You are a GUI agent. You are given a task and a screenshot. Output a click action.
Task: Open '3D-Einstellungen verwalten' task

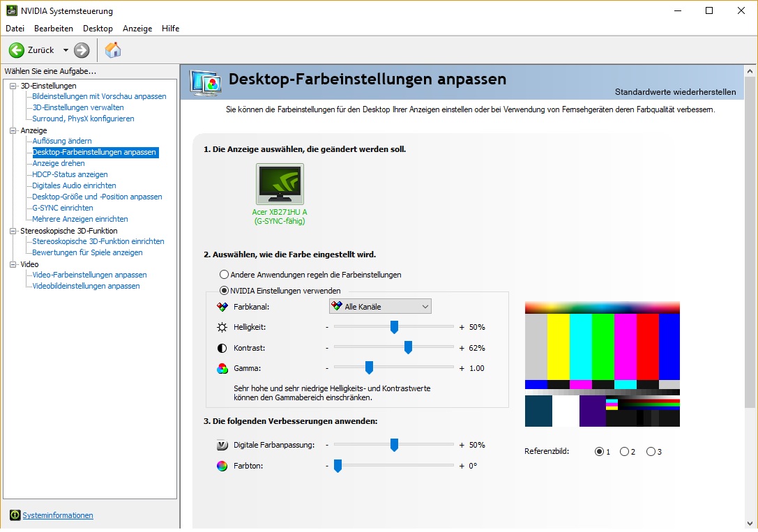coord(78,107)
